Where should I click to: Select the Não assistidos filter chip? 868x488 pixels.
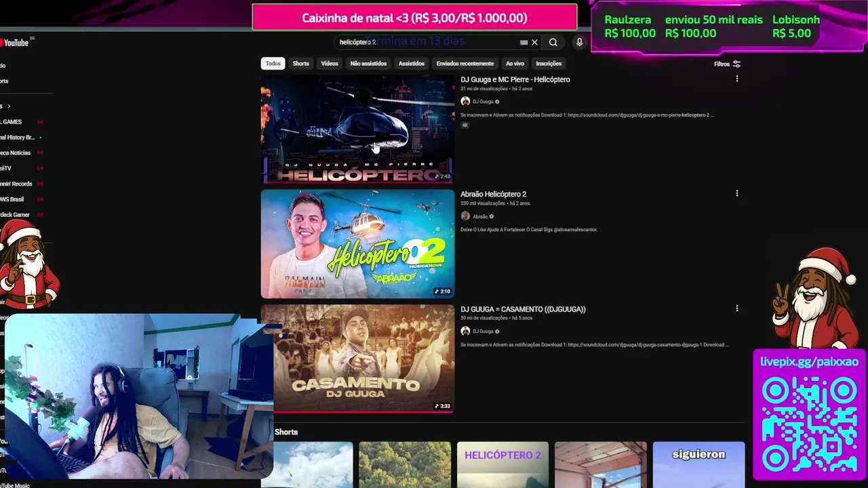(x=368, y=64)
